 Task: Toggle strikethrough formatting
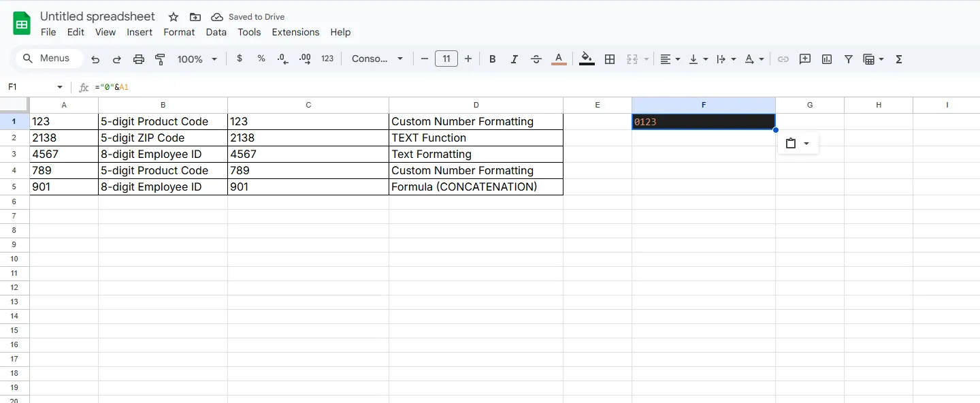click(x=536, y=59)
